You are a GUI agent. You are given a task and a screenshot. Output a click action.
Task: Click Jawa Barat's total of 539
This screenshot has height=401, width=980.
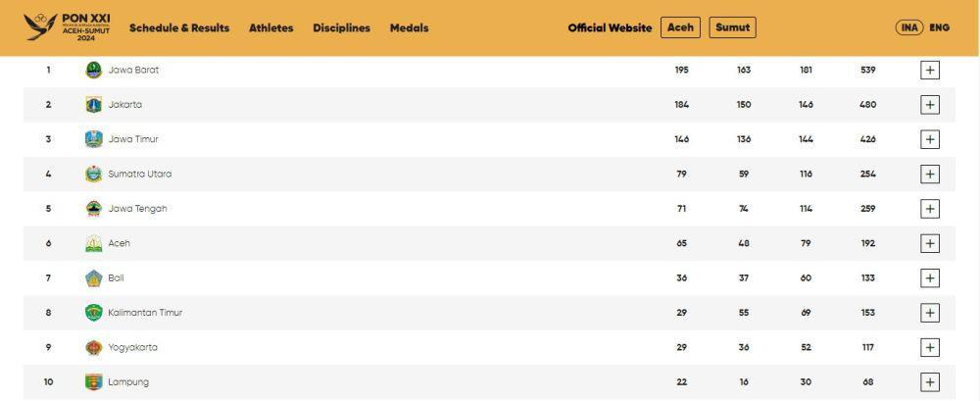[x=867, y=70]
